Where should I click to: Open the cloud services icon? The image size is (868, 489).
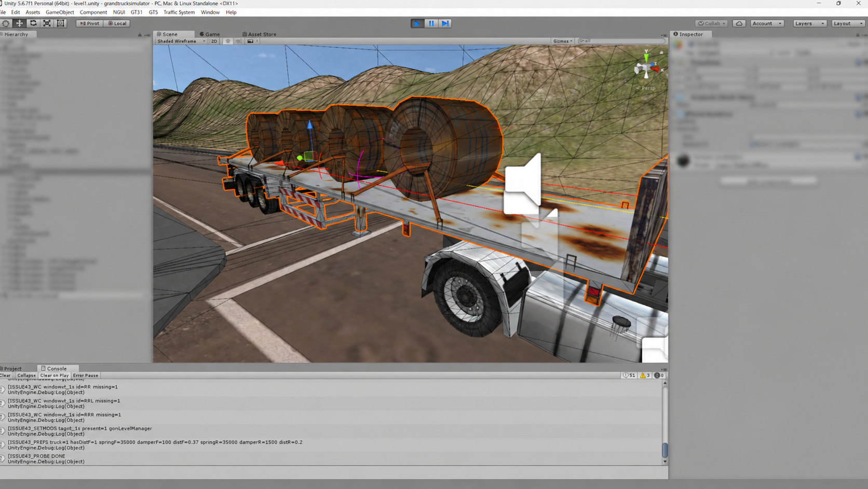(x=739, y=23)
